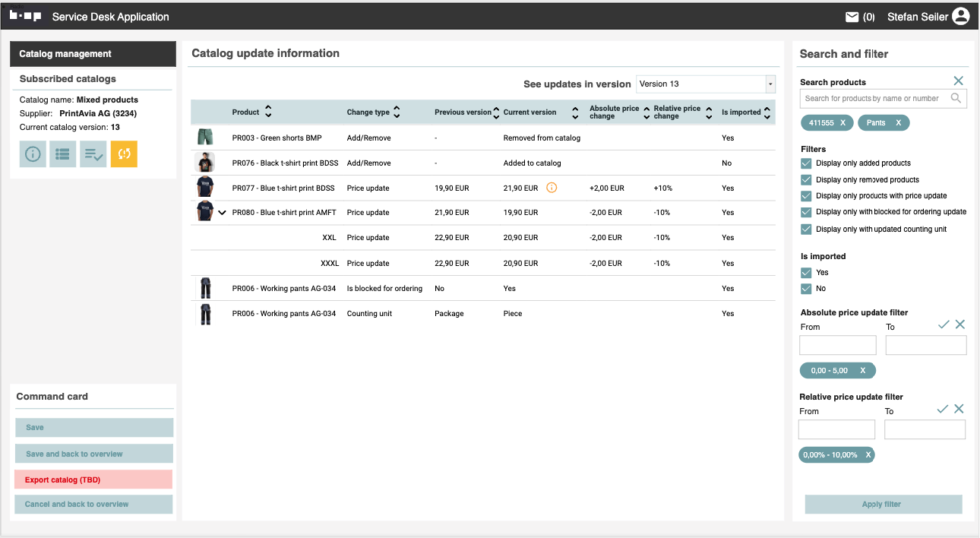Screen dimensions: 980x538
Task: Clear the relative price update filter
Action: [x=959, y=409]
